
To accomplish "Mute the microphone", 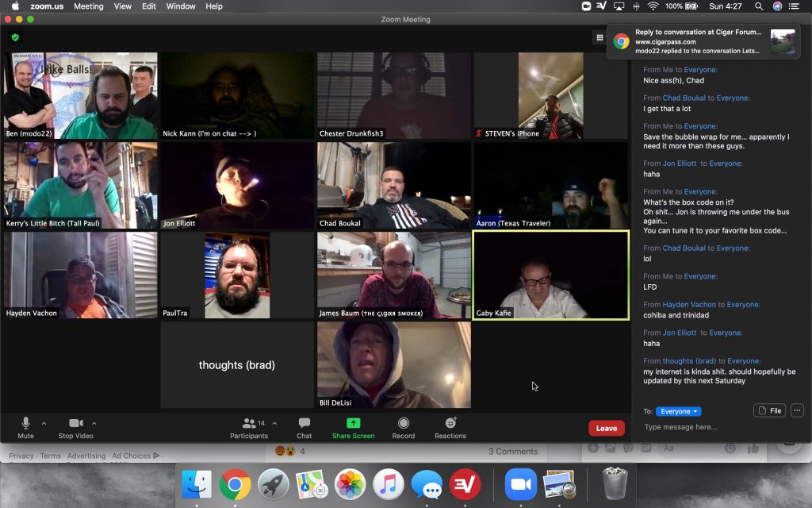I will [25, 427].
